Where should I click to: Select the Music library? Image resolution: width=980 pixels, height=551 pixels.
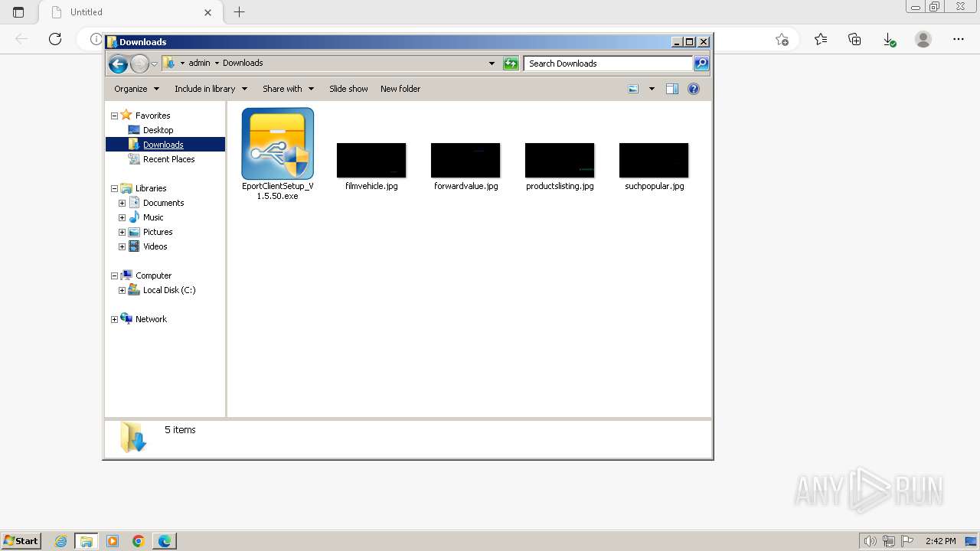point(153,217)
